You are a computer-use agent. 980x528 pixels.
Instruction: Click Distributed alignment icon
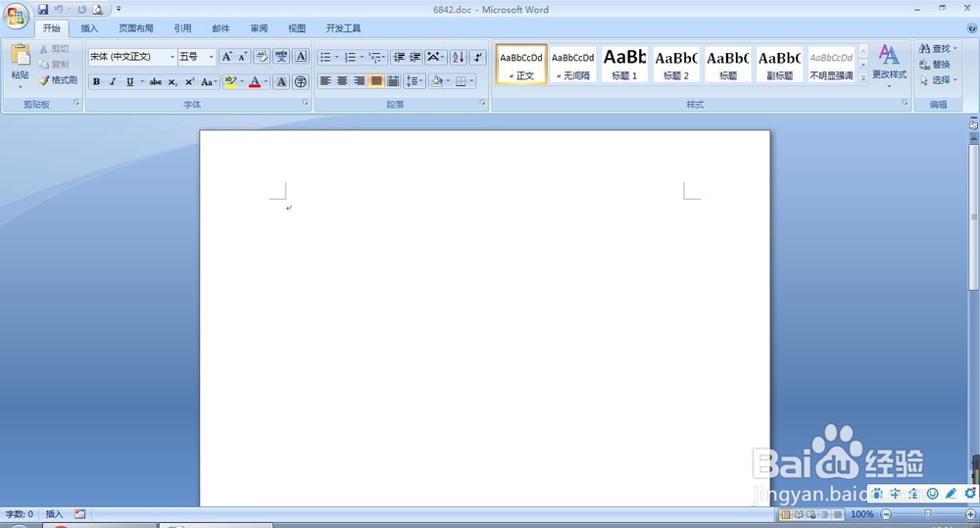coord(393,81)
